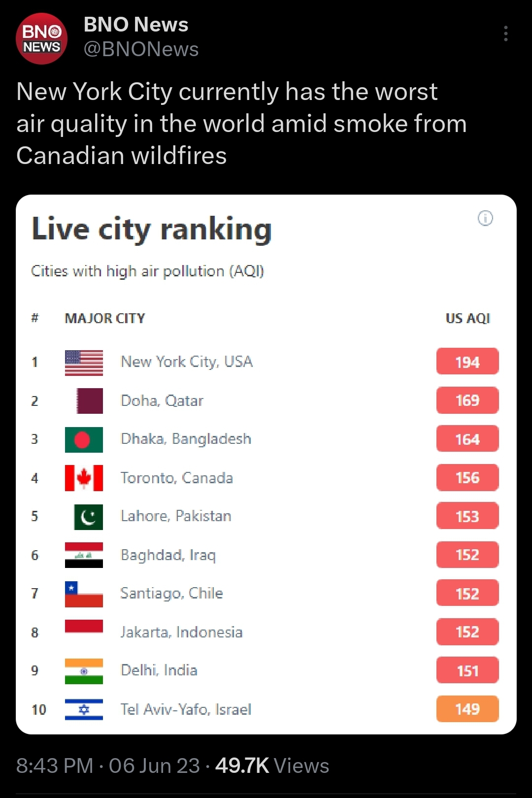
Task: Select New York City, USA row
Action: [x=265, y=362]
